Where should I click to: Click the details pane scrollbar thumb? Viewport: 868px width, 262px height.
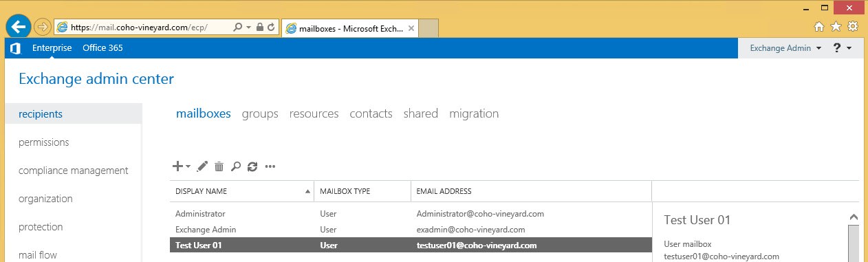point(854,243)
